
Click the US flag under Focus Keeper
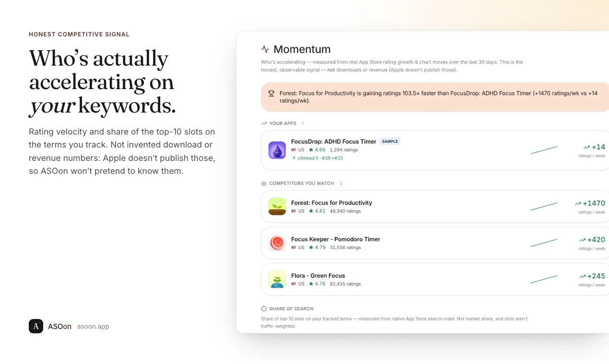[293, 248]
